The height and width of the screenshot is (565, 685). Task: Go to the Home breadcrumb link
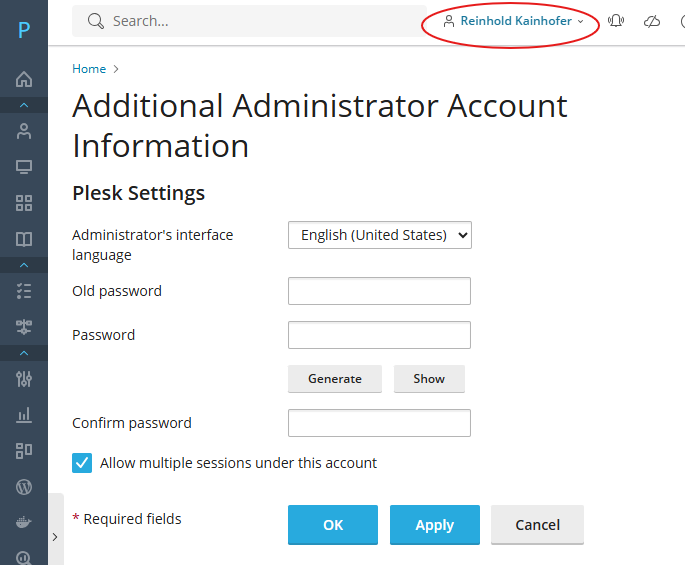point(89,69)
